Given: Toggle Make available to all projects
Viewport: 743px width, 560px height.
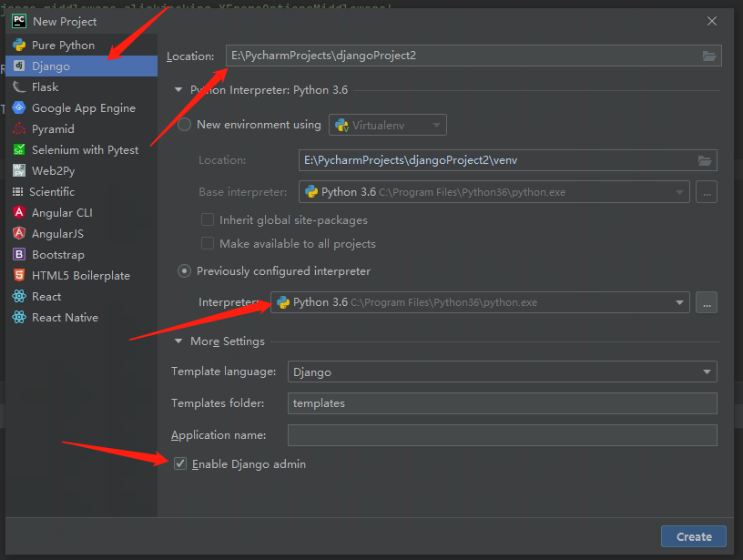Looking at the screenshot, I should (207, 243).
